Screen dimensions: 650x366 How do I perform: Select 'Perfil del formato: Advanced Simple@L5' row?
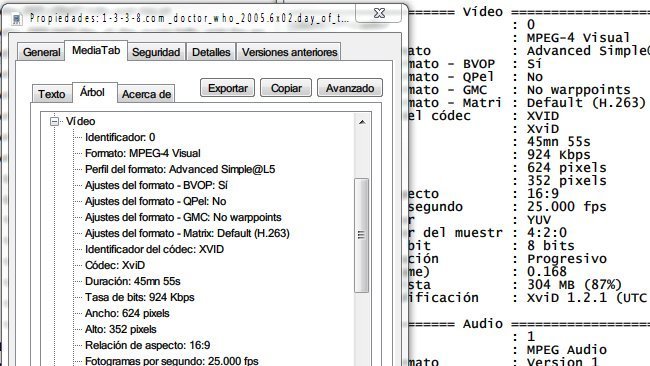point(180,170)
